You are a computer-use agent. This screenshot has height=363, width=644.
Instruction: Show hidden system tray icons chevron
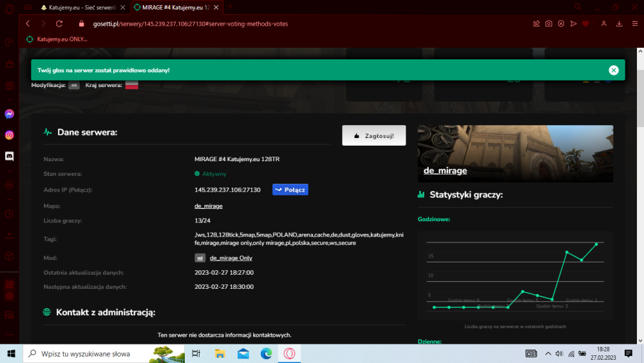click(x=548, y=353)
